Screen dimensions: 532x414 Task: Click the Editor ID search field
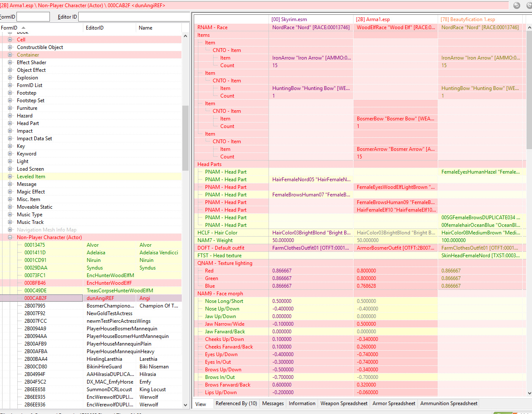click(134, 17)
